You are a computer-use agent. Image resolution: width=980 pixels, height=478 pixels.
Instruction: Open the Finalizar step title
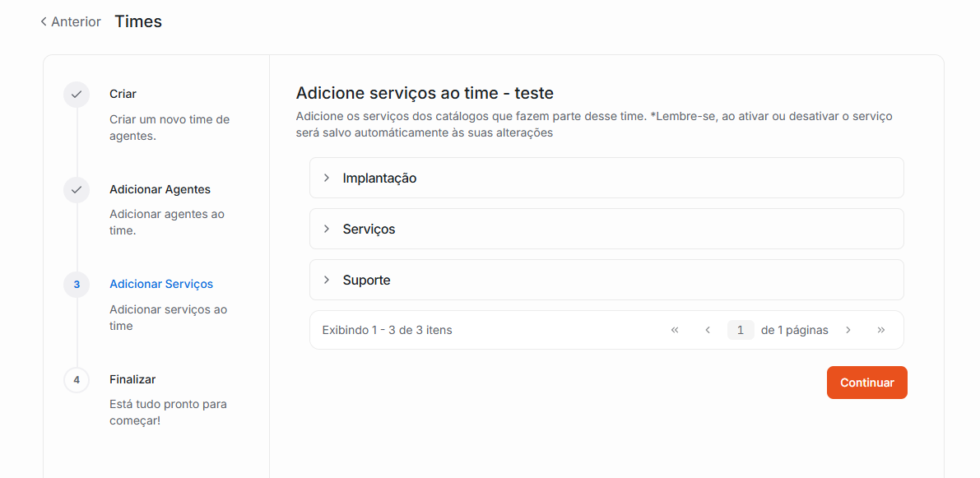tap(132, 379)
